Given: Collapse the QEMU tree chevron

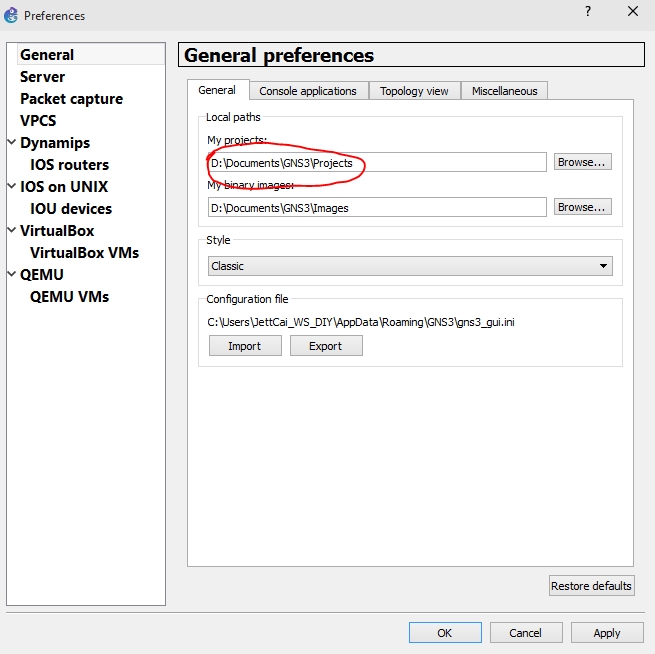Looking at the screenshot, I should click(12, 274).
